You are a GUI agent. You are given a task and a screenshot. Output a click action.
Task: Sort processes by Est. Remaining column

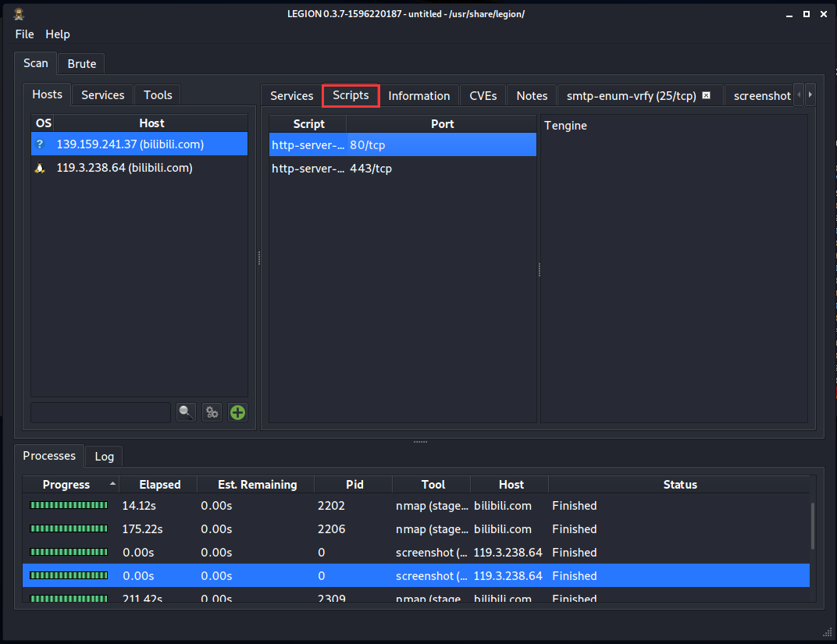(257, 485)
